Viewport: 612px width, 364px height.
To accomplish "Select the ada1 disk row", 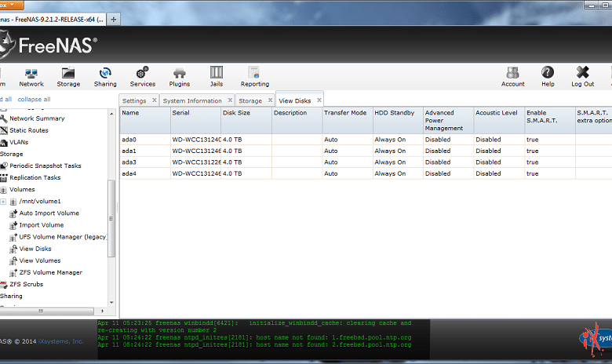I will [366, 151].
